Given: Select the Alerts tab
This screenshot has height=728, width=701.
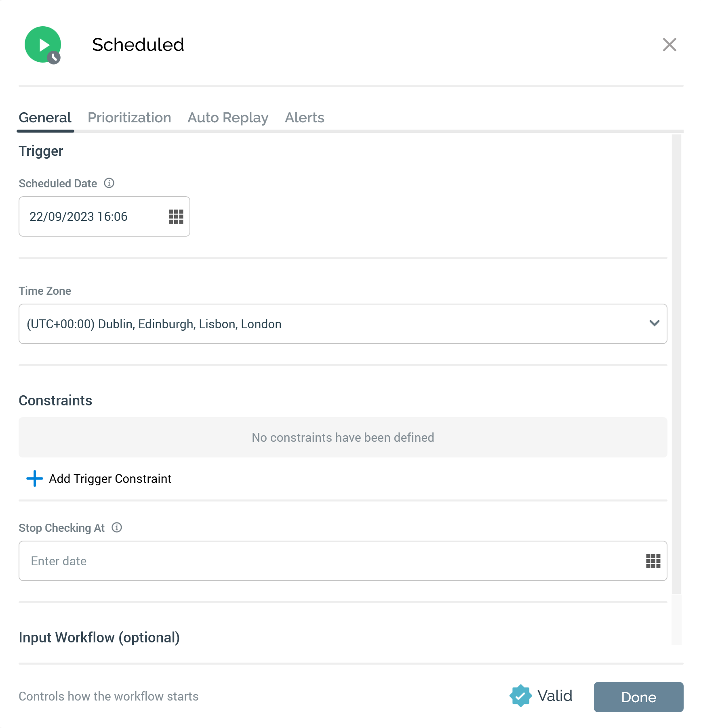Looking at the screenshot, I should [305, 117].
